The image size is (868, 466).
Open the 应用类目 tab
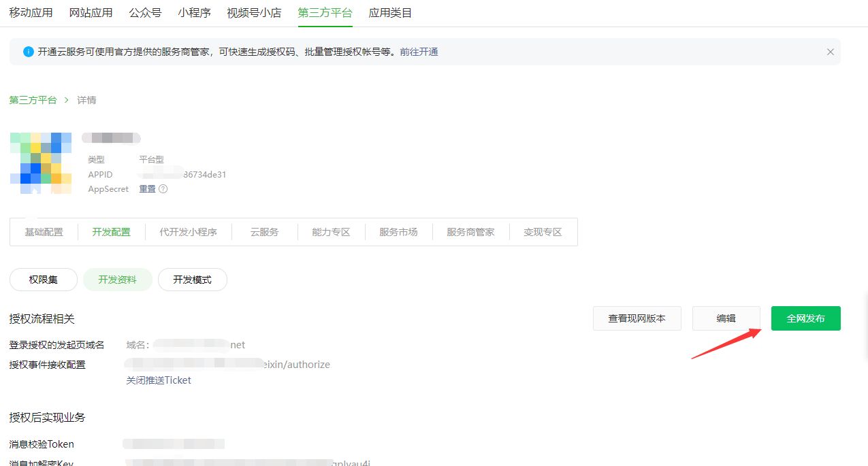(390, 13)
